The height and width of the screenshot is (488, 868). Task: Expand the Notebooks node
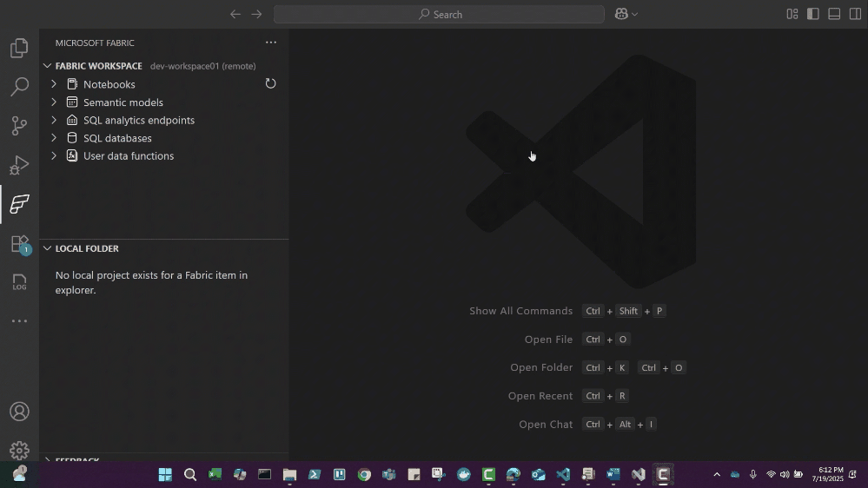[x=54, y=84]
